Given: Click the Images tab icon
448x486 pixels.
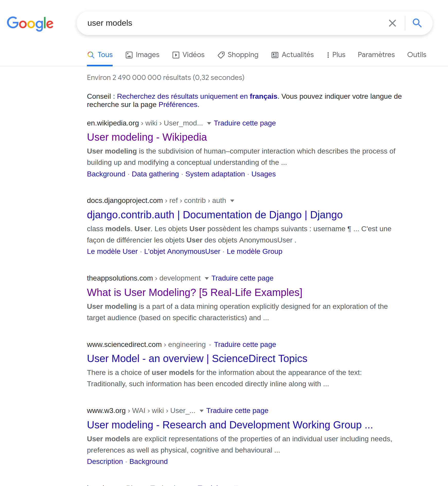Looking at the screenshot, I should tap(129, 55).
